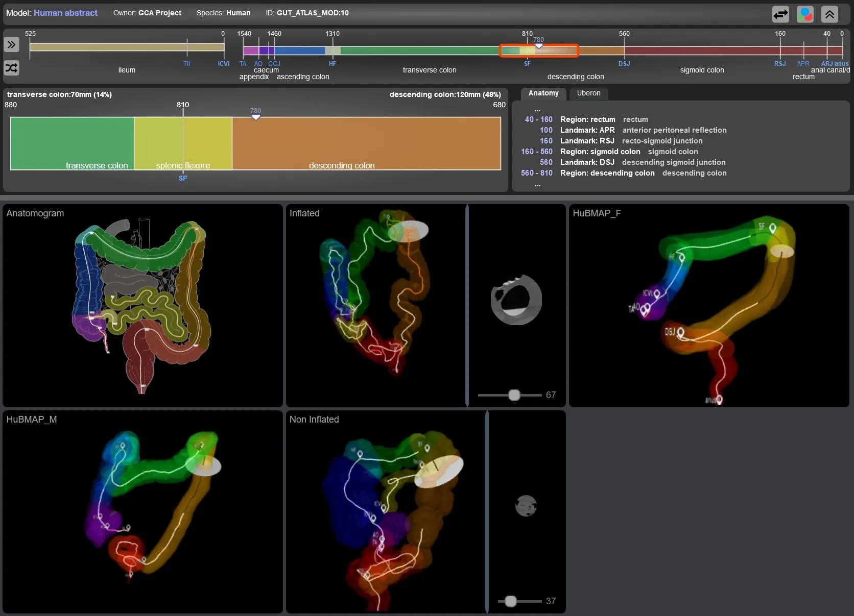Click the slice disc in HuBMAP_F view

point(782,251)
